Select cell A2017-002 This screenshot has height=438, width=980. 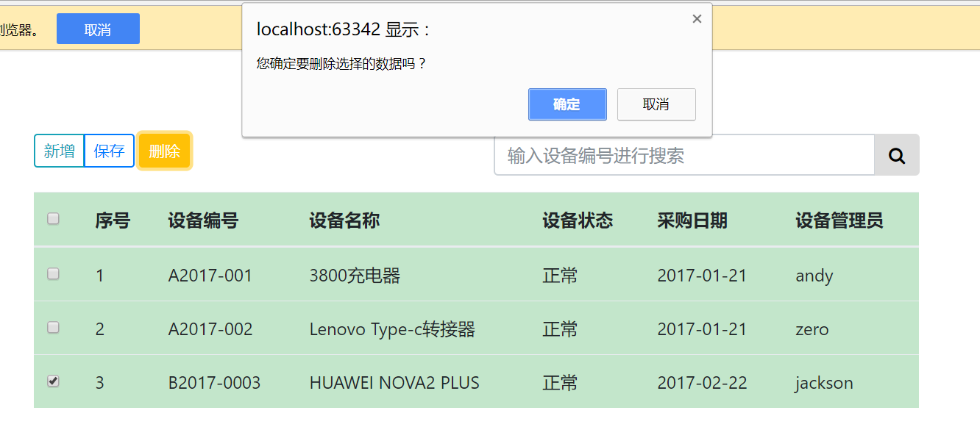[x=210, y=329]
